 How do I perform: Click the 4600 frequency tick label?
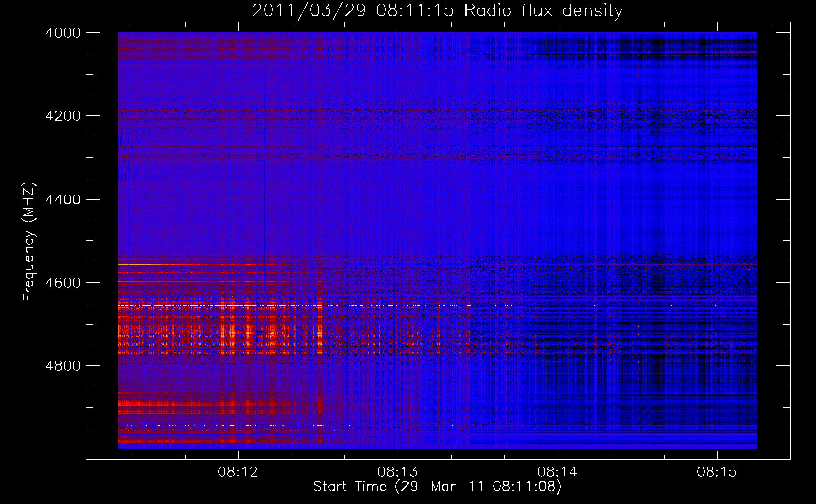(x=63, y=283)
